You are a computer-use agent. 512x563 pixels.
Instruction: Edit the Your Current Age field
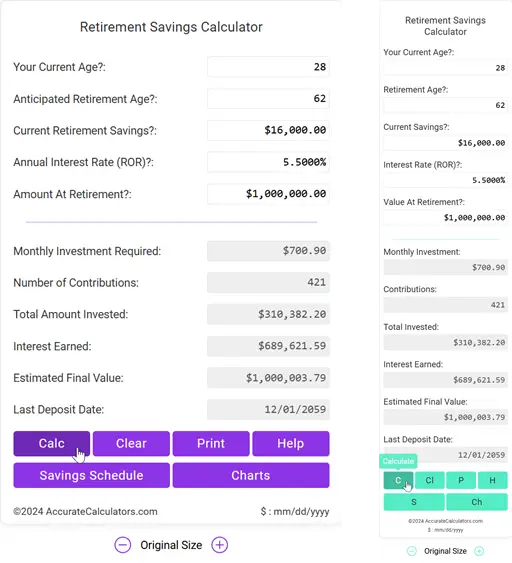point(268,67)
